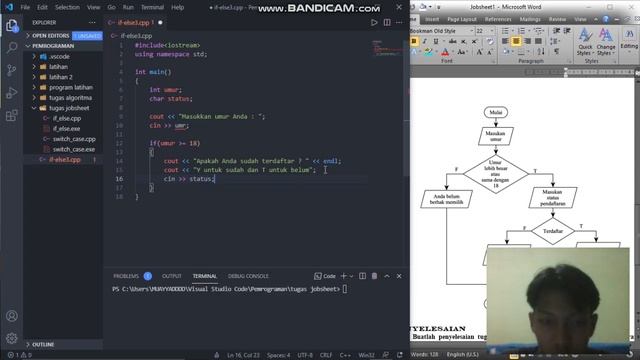640x360 pixels.
Task: Open the Explorer view in the activity bar
Action: 12,25
